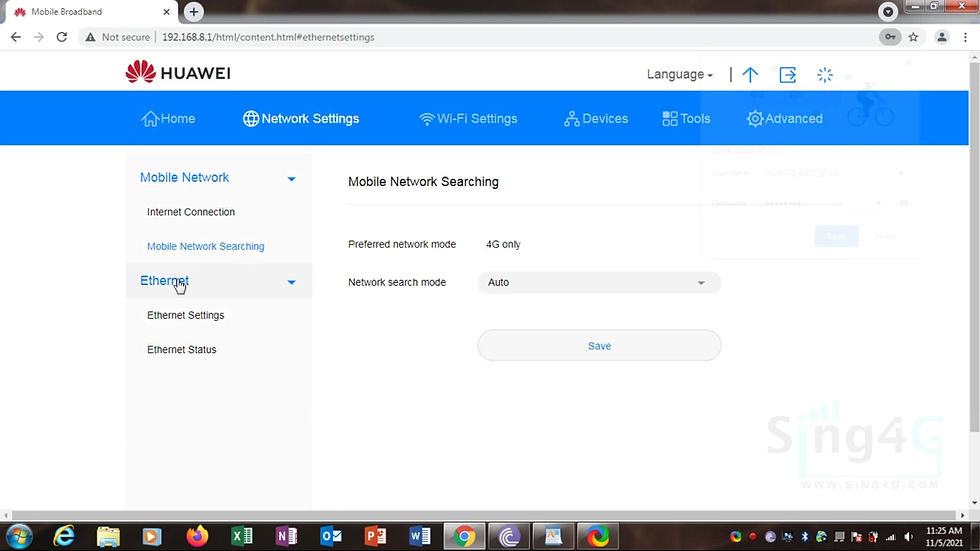Click the Save button
The height and width of the screenshot is (551, 980).
pos(599,345)
